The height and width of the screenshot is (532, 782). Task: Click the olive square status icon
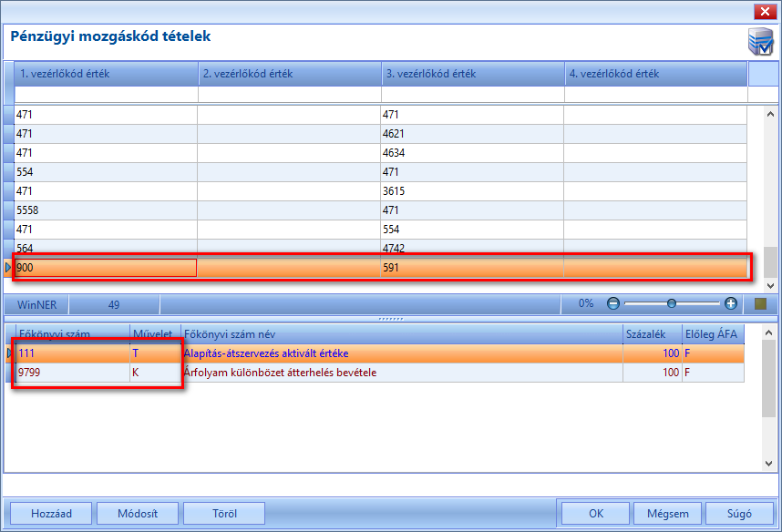tap(760, 303)
